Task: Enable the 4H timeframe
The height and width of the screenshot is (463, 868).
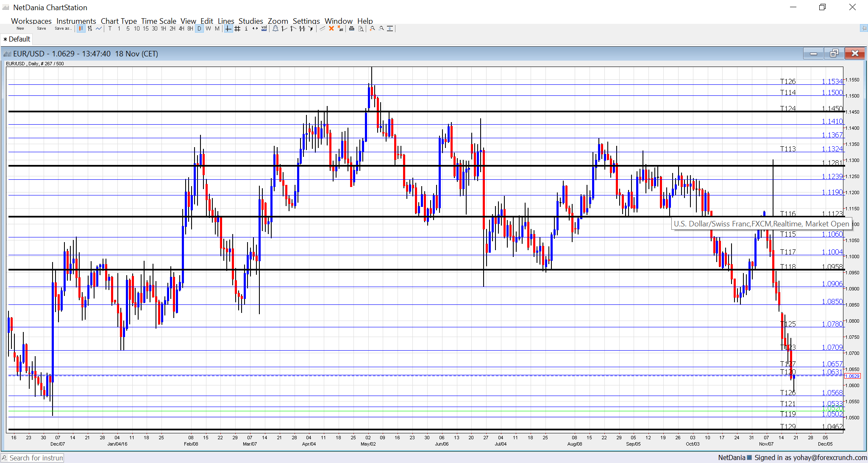Action: pos(180,28)
